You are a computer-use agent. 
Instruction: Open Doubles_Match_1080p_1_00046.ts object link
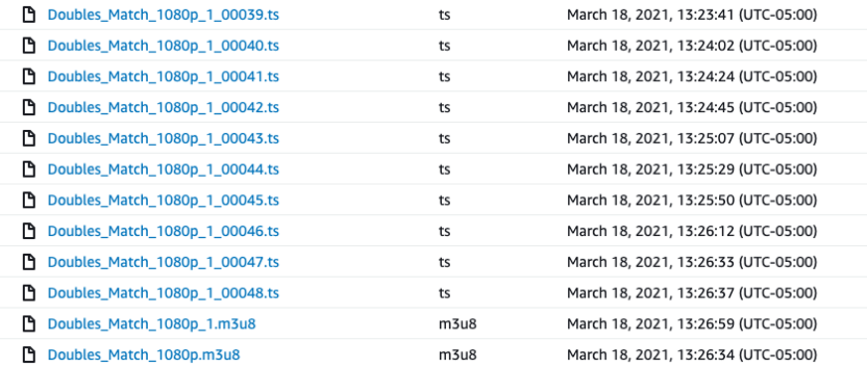coord(163,231)
